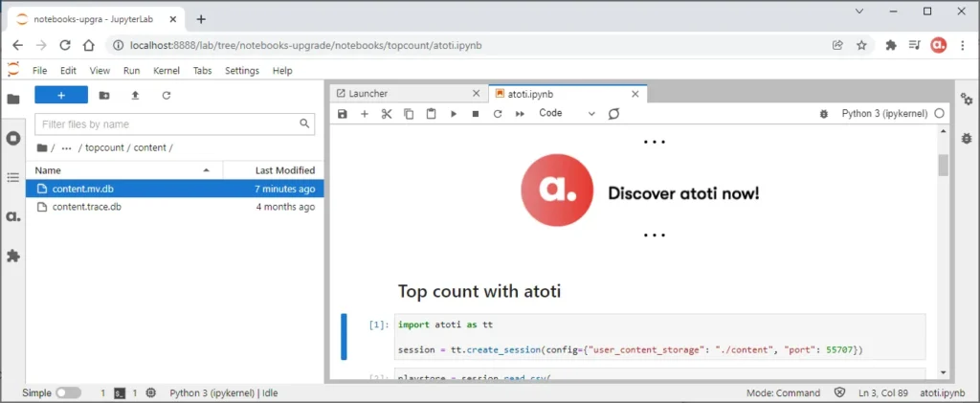Switch kernel via Python 3 (ipykernel) label
The image size is (980, 403).
(x=883, y=113)
